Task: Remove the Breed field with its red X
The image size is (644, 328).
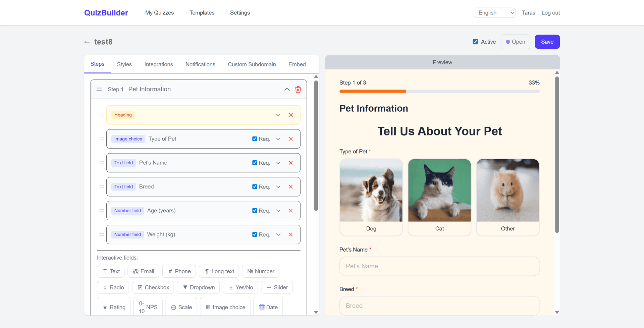Action: click(290, 187)
